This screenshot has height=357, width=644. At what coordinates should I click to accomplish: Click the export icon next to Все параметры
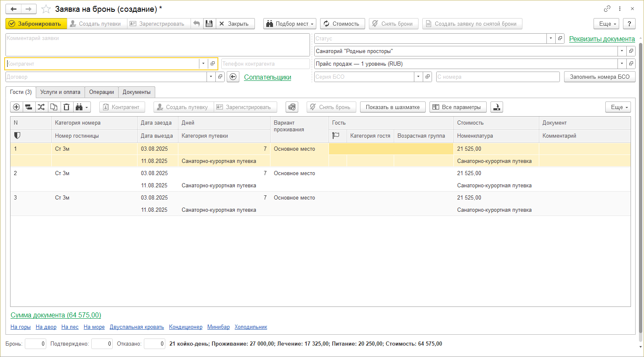coord(497,107)
